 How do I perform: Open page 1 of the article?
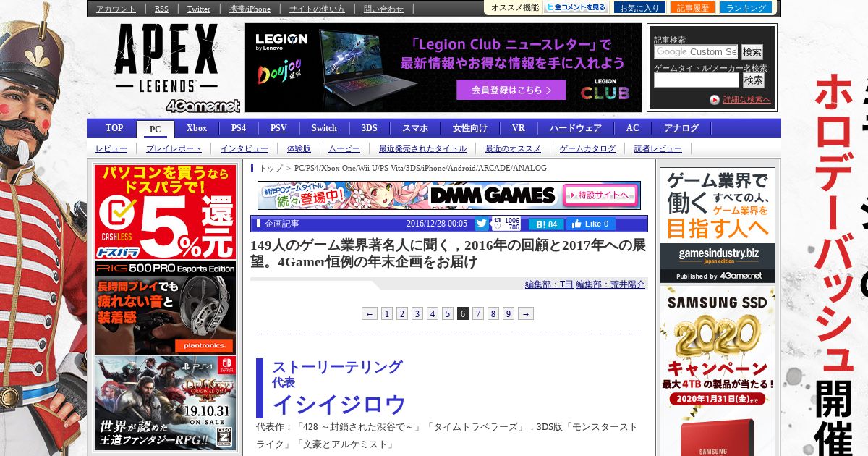pos(387,313)
